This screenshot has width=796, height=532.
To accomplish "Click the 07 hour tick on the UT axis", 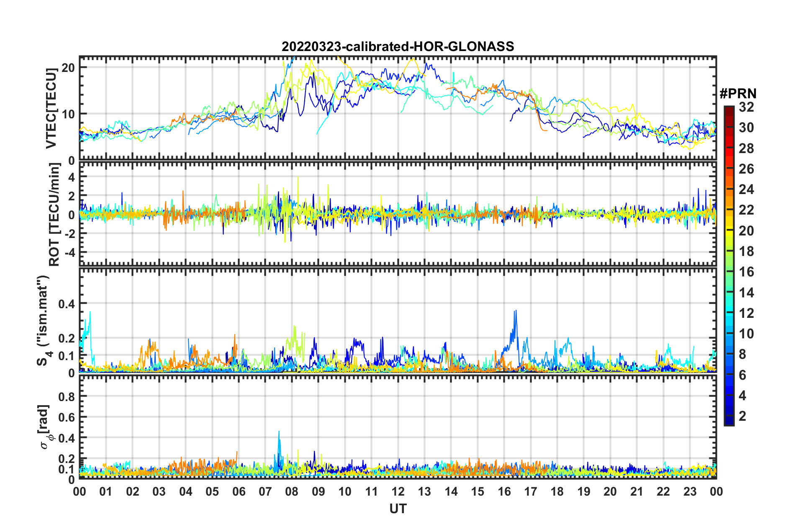I will pos(265,491).
